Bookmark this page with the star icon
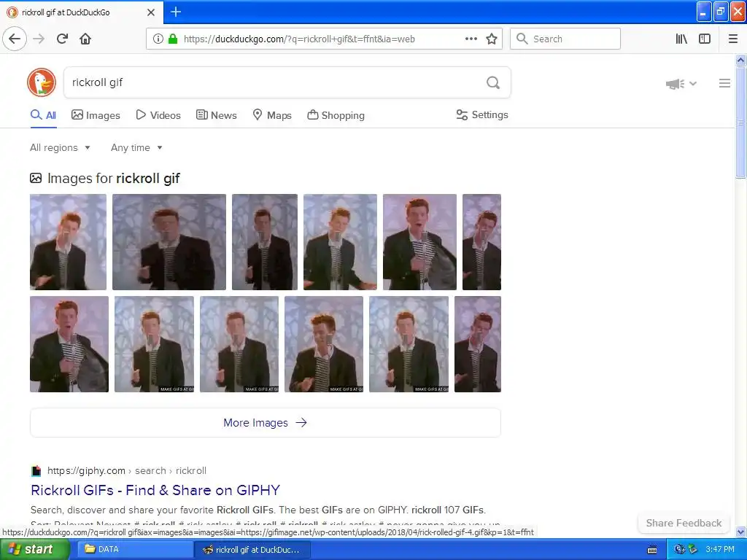 [492, 39]
